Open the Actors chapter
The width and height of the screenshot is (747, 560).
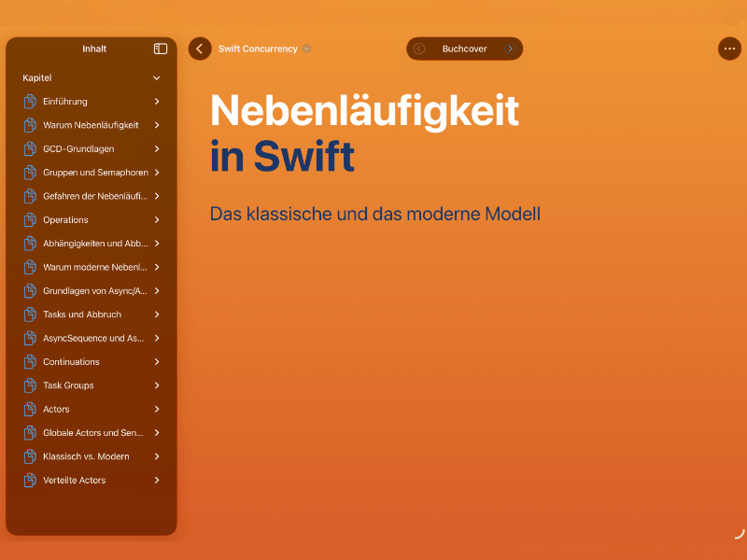pyautogui.click(x=92, y=409)
